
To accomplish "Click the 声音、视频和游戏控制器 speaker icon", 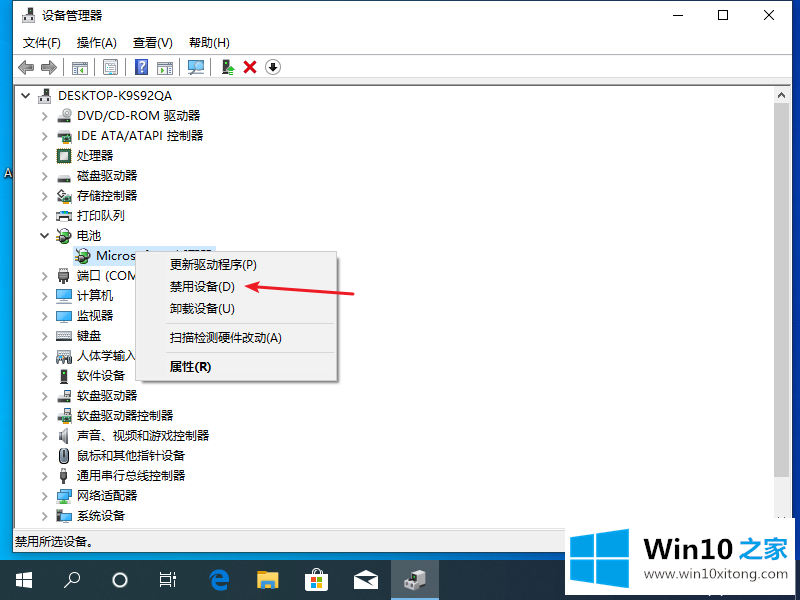I will (x=64, y=436).
